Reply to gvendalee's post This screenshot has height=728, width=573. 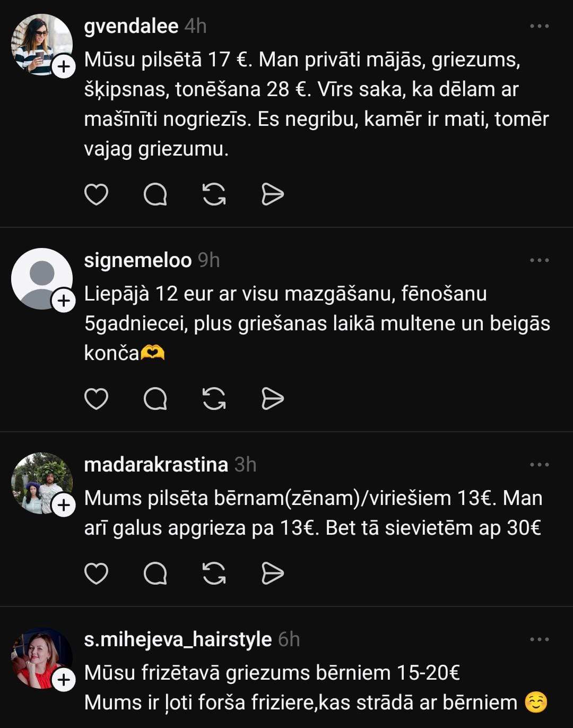(155, 194)
